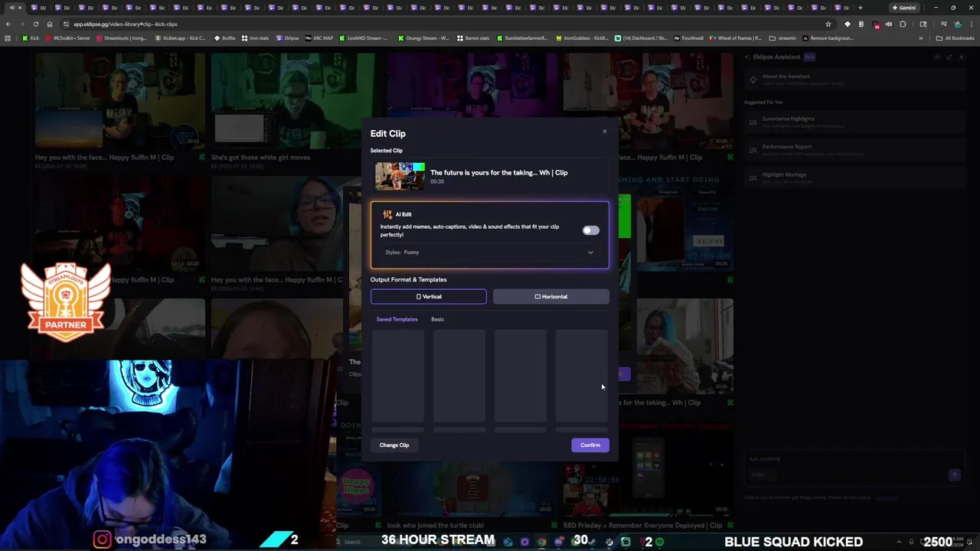Confirm the clip edit
Screen dimensions: 980x551
(x=590, y=445)
